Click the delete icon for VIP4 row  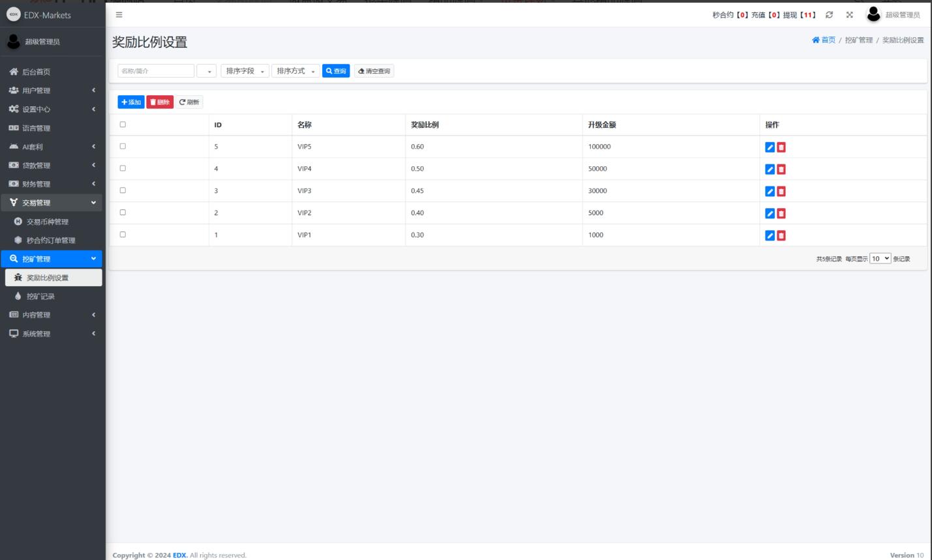tap(781, 169)
